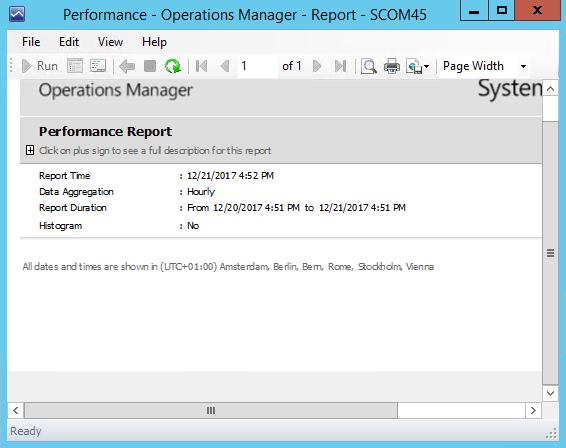Print the report via printer icon
The image size is (566, 448).
[392, 66]
